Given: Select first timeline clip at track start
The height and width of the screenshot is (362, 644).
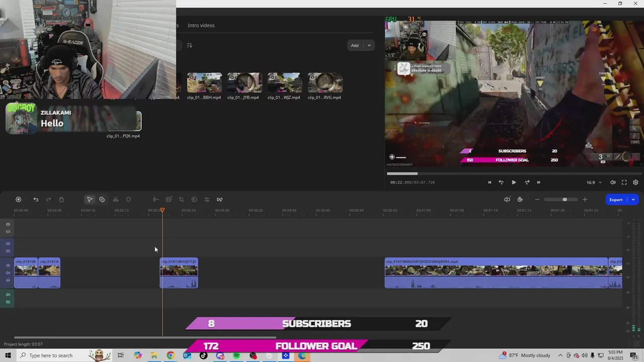Looking at the screenshot, I should click(x=26, y=273).
